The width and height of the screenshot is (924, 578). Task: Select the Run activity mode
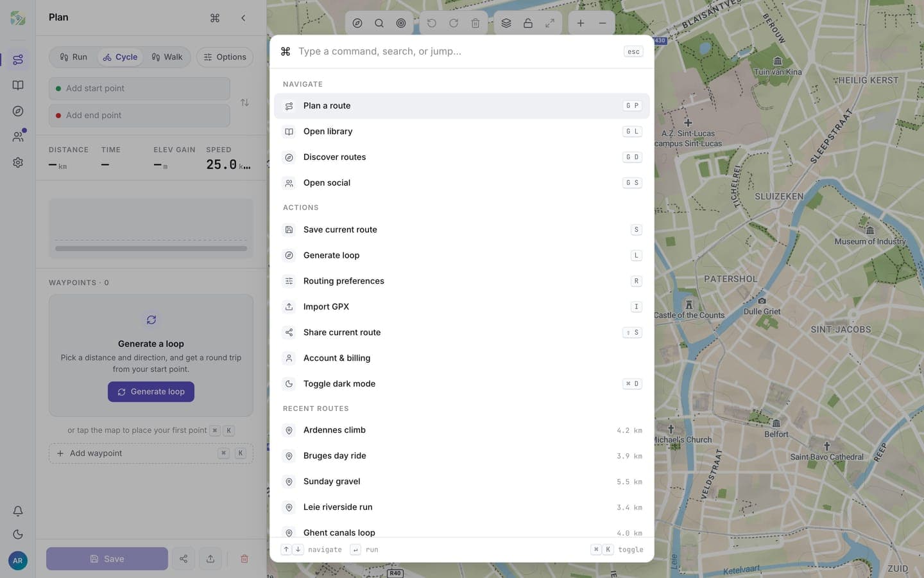pyautogui.click(x=73, y=57)
